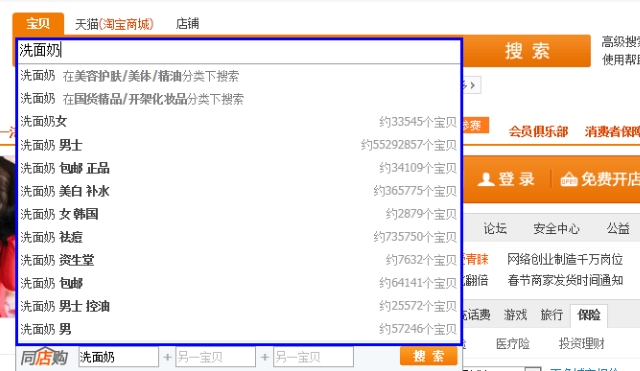Click the small orange 搜索 button in 同店购
The image size is (640, 371).
pos(429,356)
